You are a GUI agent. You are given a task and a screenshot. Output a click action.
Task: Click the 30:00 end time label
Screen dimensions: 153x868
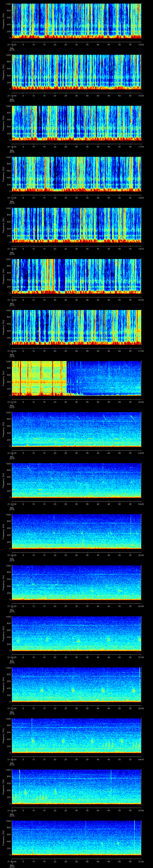click(141, 810)
